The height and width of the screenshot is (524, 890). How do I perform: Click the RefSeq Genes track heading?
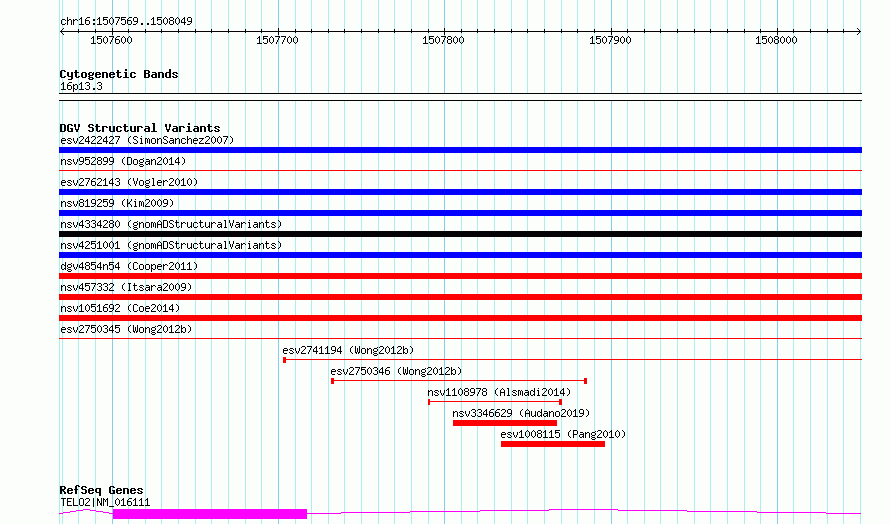coord(101,490)
